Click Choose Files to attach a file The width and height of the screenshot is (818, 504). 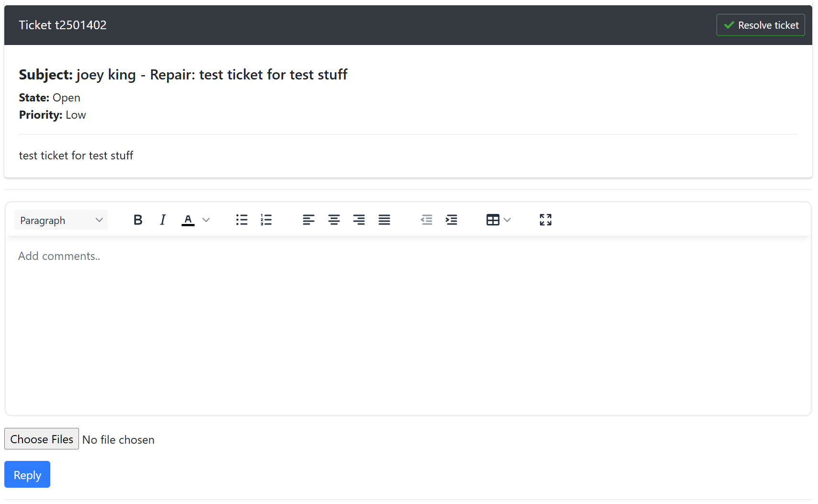point(42,439)
